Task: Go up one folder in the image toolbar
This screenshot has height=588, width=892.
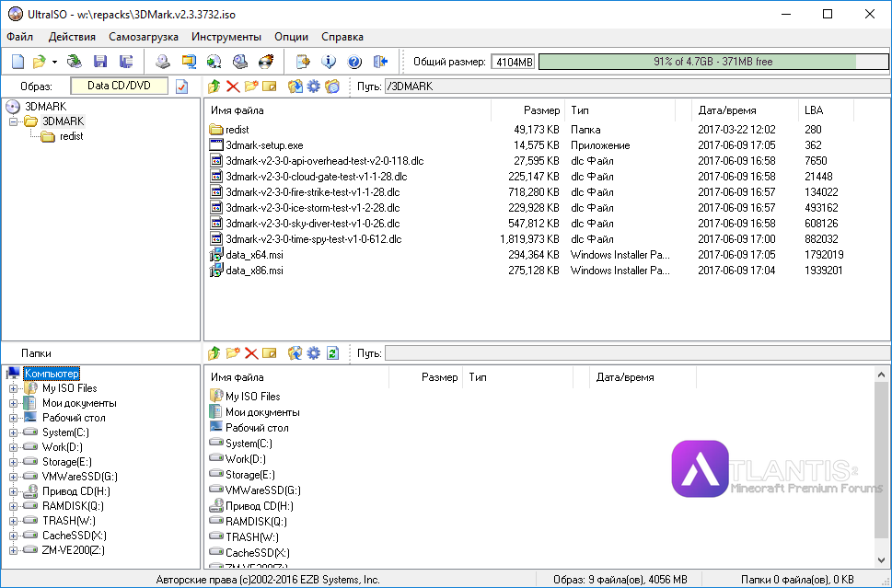Action: click(214, 86)
